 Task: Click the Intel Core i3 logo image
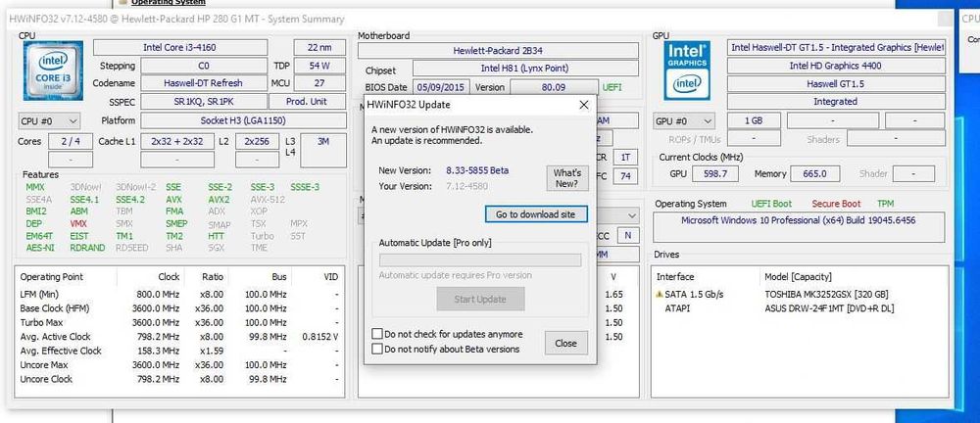[53, 70]
